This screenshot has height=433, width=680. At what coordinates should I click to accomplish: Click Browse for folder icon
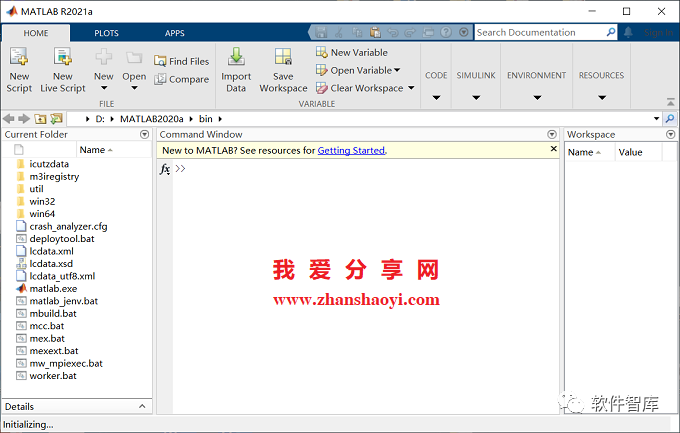pyautogui.click(x=56, y=118)
